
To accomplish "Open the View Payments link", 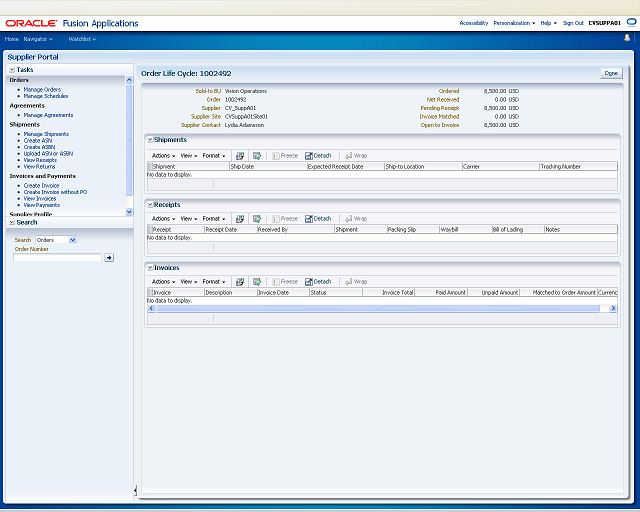I will click(x=42, y=205).
